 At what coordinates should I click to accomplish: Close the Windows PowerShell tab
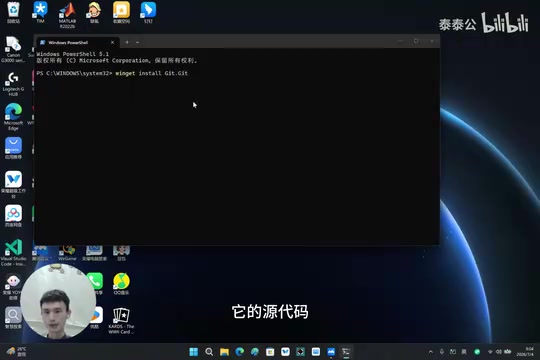[112, 42]
